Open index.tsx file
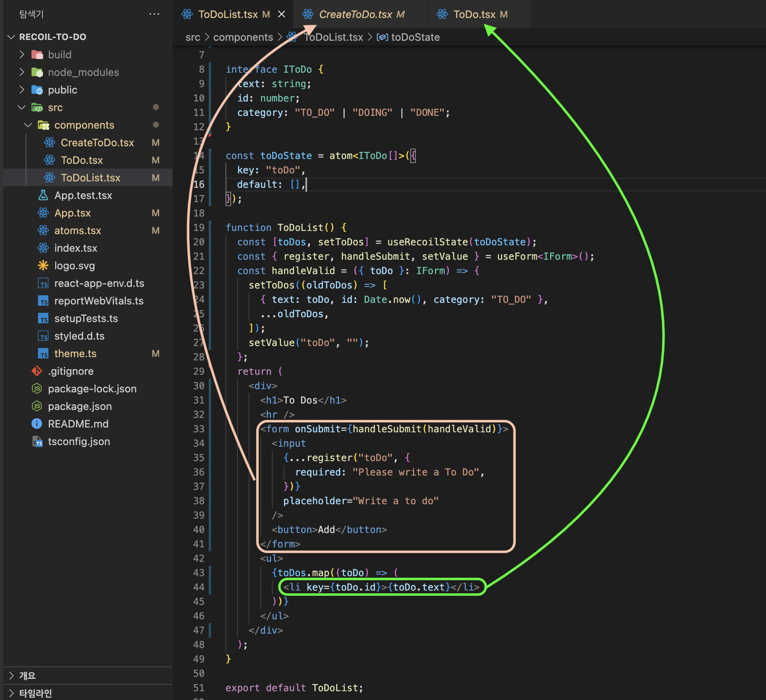This screenshot has height=700, width=766. point(76,248)
